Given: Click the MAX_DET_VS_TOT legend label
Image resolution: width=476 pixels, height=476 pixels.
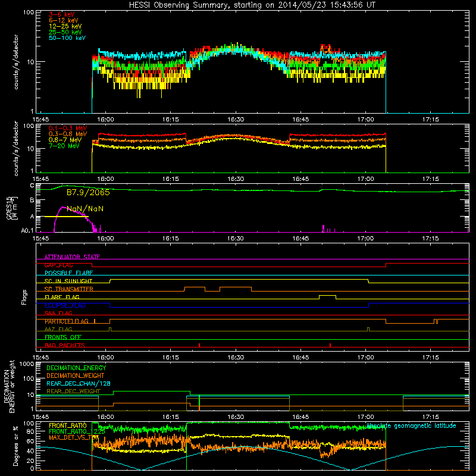Looking at the screenshot, I should (x=74, y=438).
